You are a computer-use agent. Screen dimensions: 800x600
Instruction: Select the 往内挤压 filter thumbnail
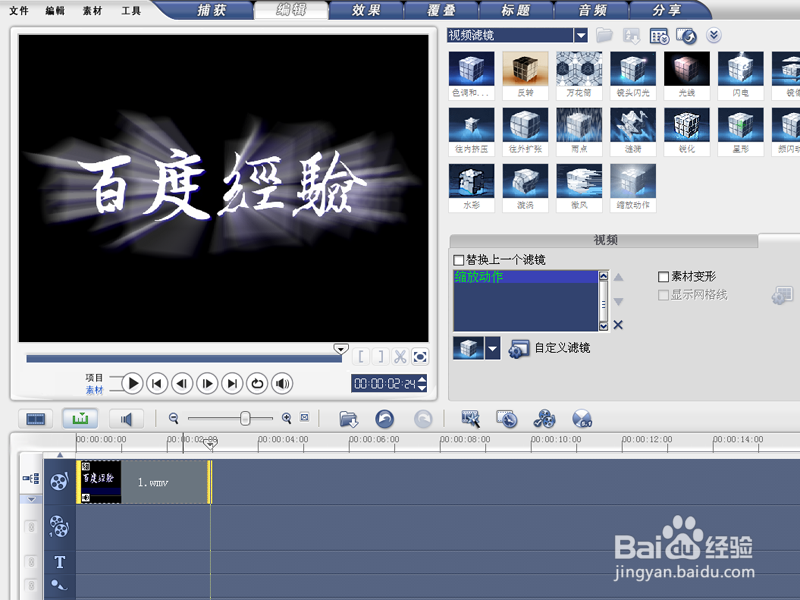click(471, 131)
